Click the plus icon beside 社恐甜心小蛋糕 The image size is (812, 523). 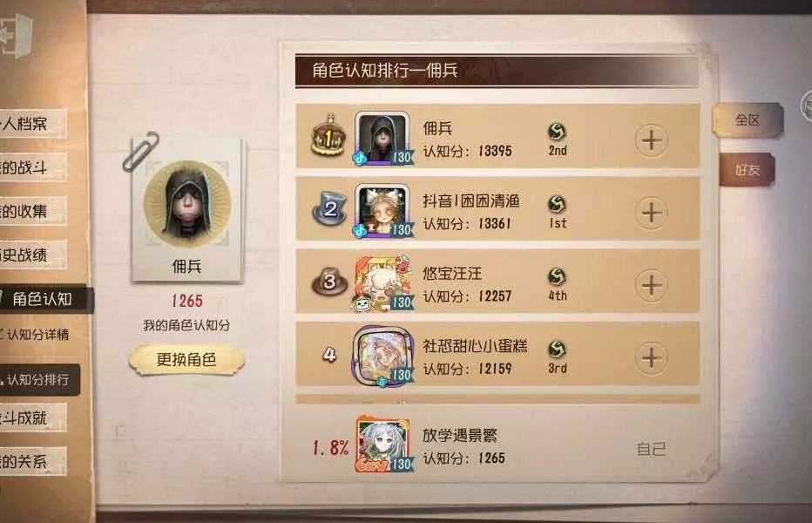652,357
